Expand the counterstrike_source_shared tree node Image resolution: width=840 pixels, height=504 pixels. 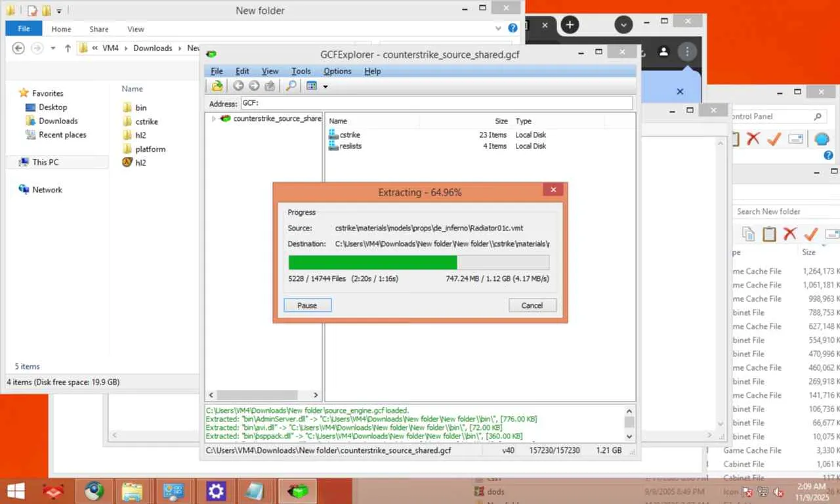pos(213,119)
